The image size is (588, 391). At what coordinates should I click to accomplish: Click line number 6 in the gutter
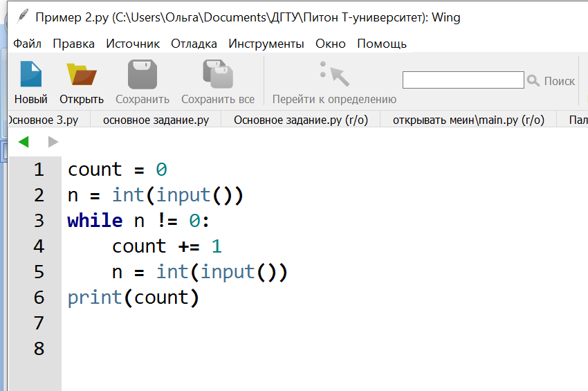coord(39,297)
